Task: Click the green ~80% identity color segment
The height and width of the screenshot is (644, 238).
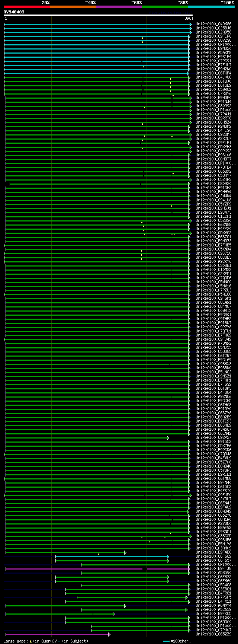Action: pyautogui.click(x=165, y=6)
